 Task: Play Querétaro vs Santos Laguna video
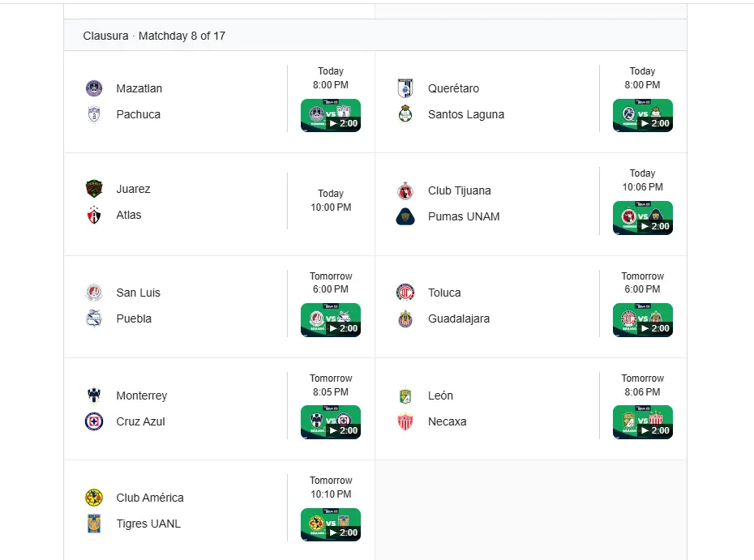[x=642, y=115]
